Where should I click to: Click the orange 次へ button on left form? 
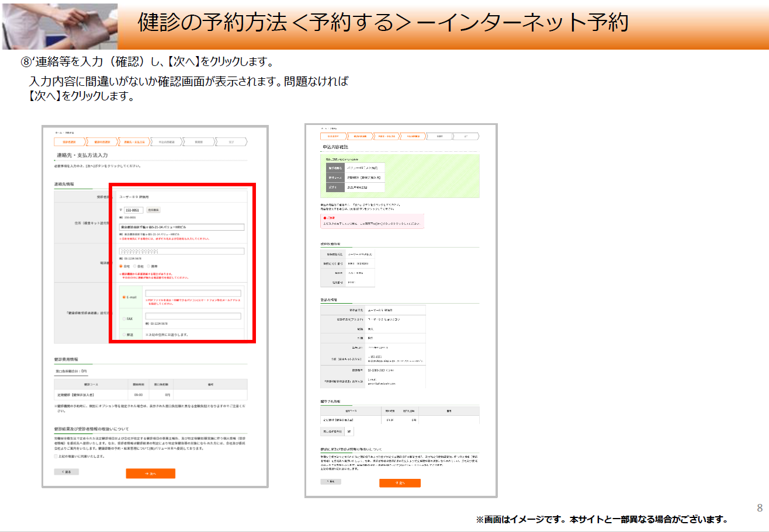pos(150,474)
